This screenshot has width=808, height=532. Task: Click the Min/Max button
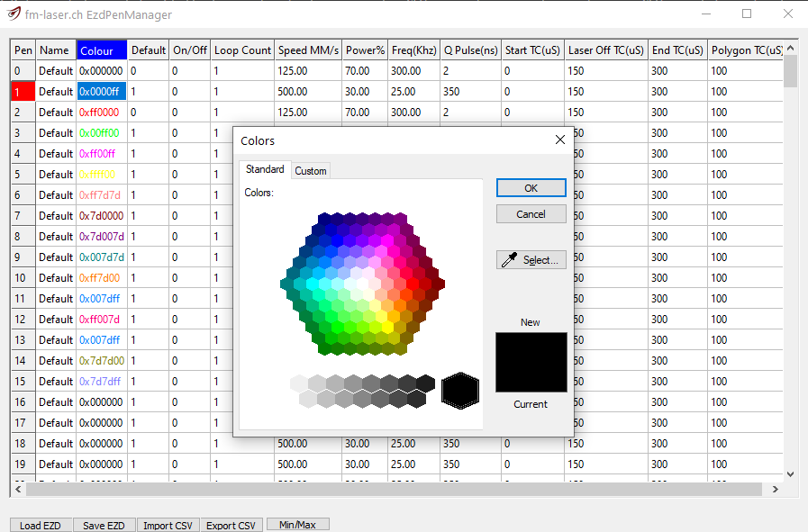297,525
